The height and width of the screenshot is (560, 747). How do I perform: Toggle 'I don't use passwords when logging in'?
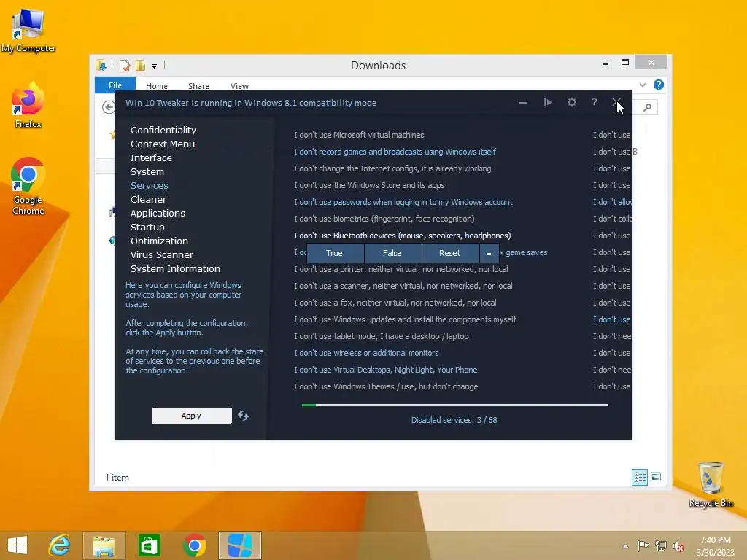403,202
